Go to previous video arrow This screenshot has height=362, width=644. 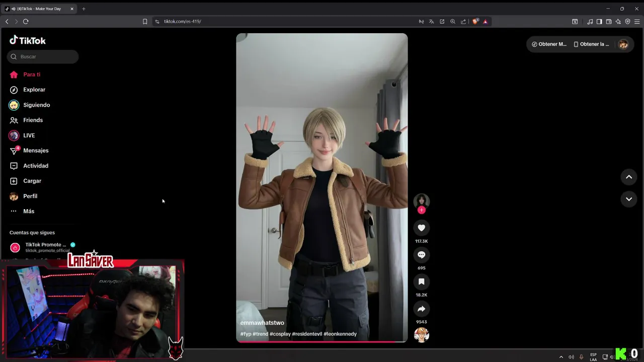(x=629, y=177)
